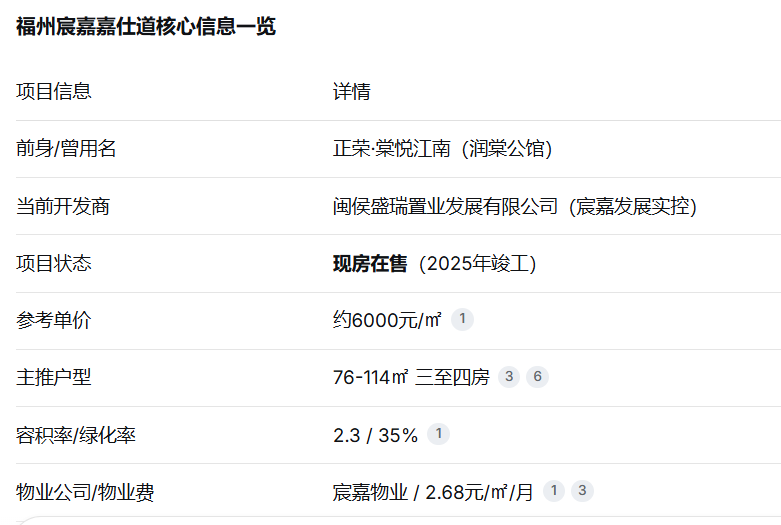
Task: Click the 宸嘉物业 / 2.68元/㎡/月 value
Action: coord(433,492)
